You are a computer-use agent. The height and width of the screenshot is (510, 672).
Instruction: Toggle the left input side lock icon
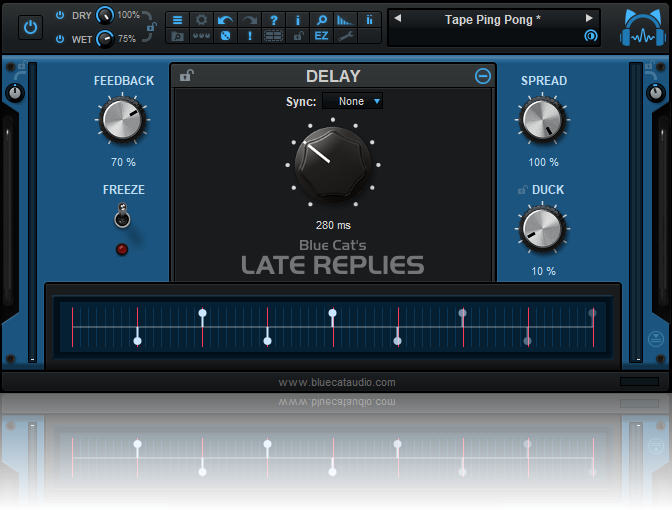click(21, 66)
